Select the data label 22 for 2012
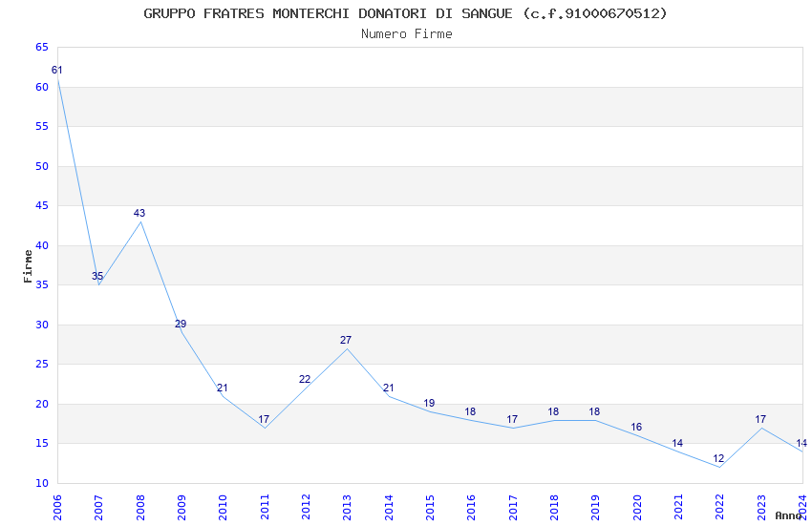Viewport: 812px width, 525px height. (305, 380)
